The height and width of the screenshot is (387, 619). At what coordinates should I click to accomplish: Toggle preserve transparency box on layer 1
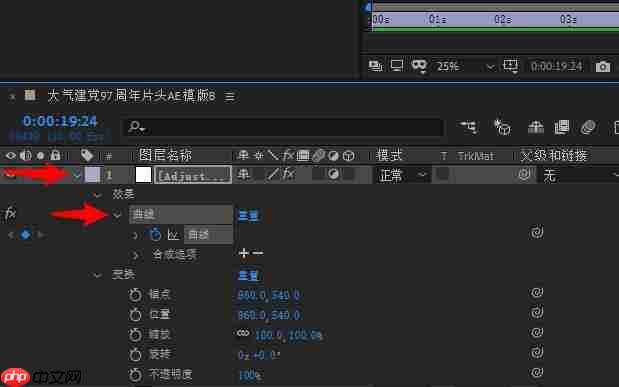click(x=443, y=174)
